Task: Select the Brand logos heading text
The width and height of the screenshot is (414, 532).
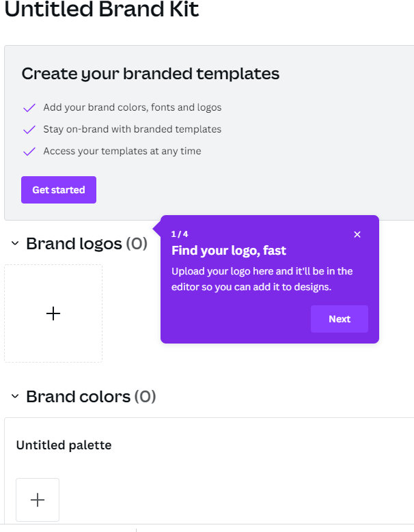Action: (74, 244)
